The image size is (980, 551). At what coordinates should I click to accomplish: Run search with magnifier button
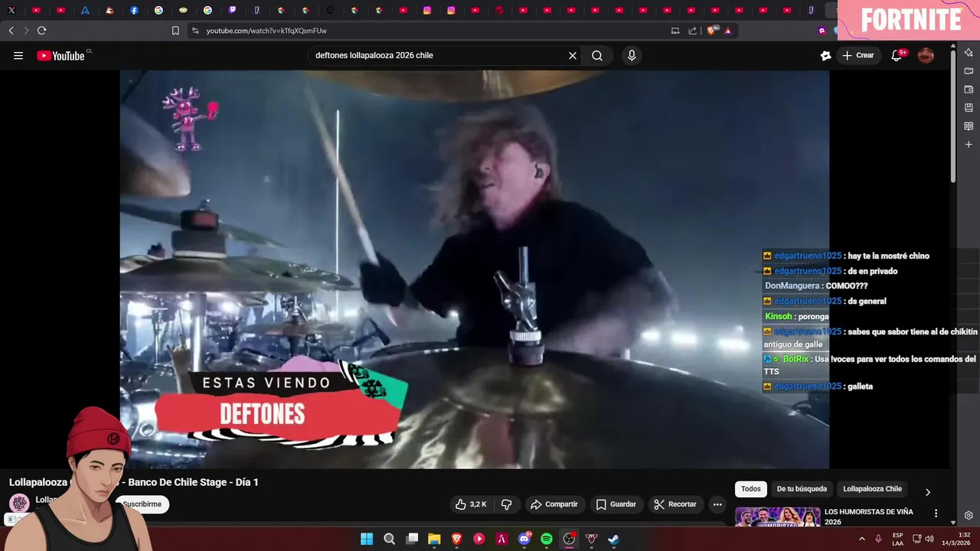(x=597, y=55)
